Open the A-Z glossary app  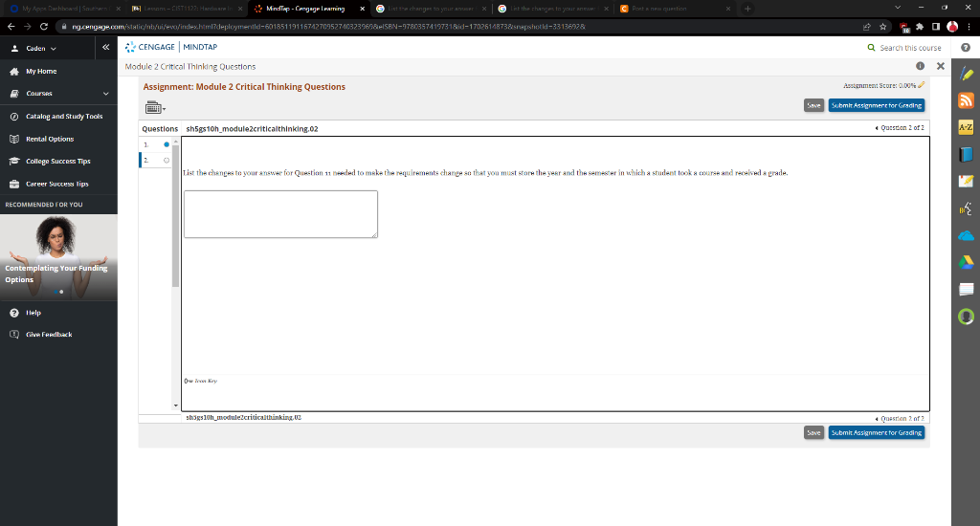pyautogui.click(x=967, y=127)
